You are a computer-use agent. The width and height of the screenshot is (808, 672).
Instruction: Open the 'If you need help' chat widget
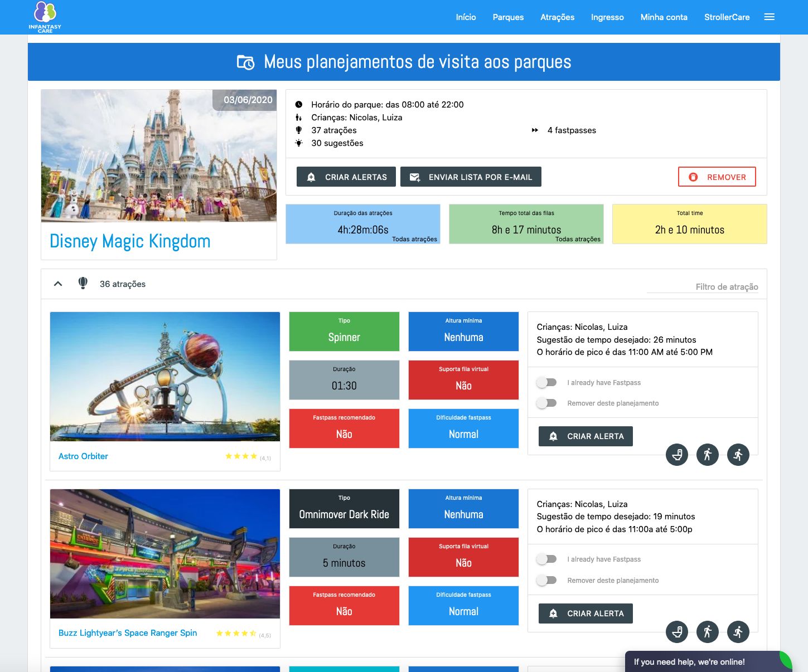[x=689, y=662]
